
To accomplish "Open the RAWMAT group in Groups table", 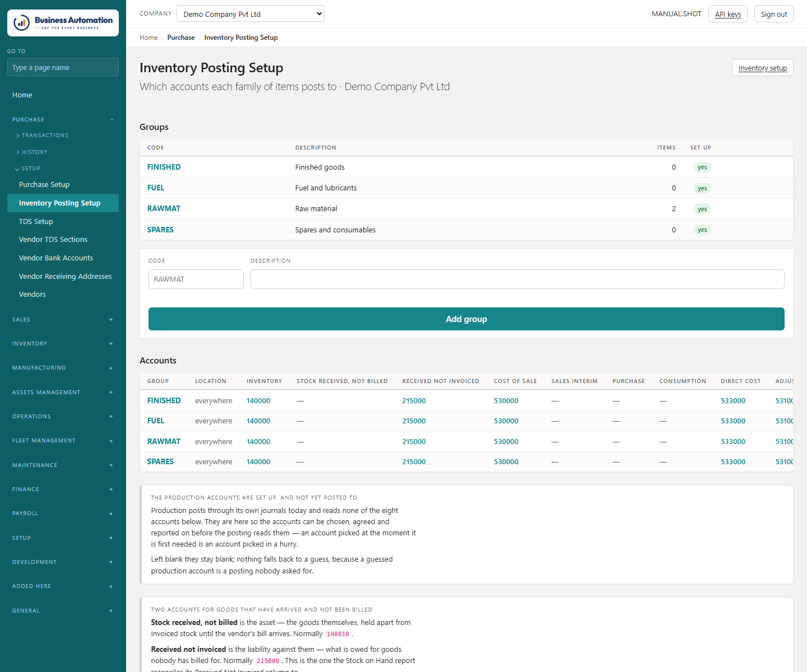I will click(164, 209).
